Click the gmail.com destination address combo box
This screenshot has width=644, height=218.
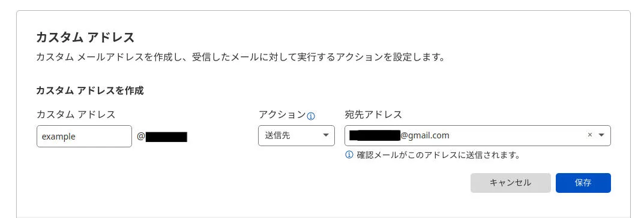coord(478,135)
